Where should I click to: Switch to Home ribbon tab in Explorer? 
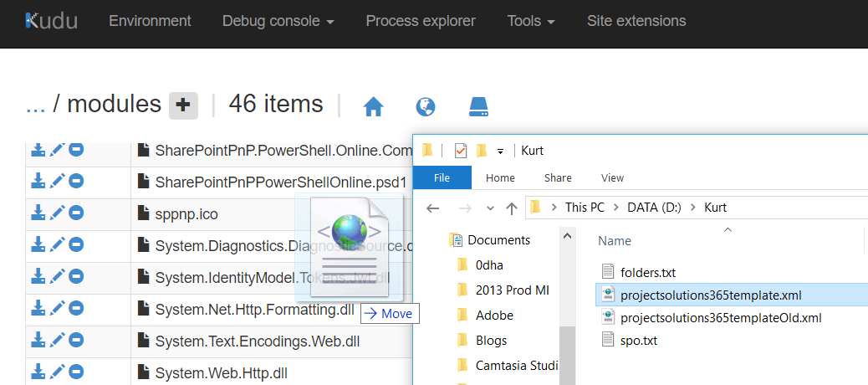tap(500, 177)
